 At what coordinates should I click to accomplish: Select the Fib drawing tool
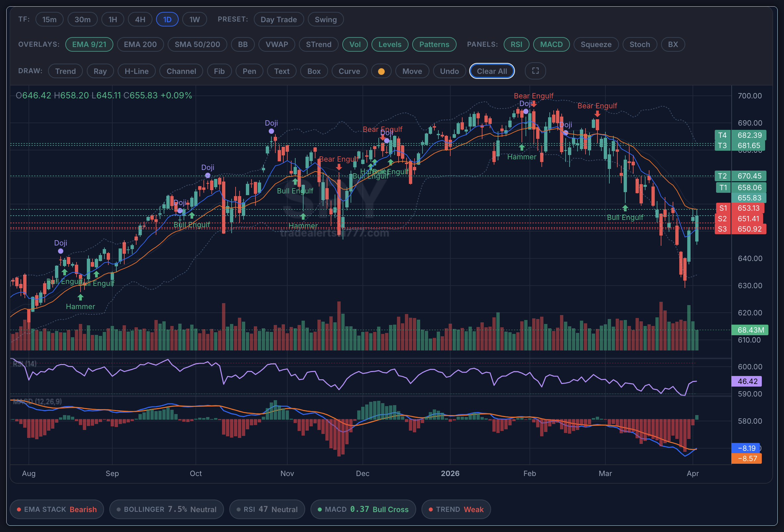click(219, 71)
